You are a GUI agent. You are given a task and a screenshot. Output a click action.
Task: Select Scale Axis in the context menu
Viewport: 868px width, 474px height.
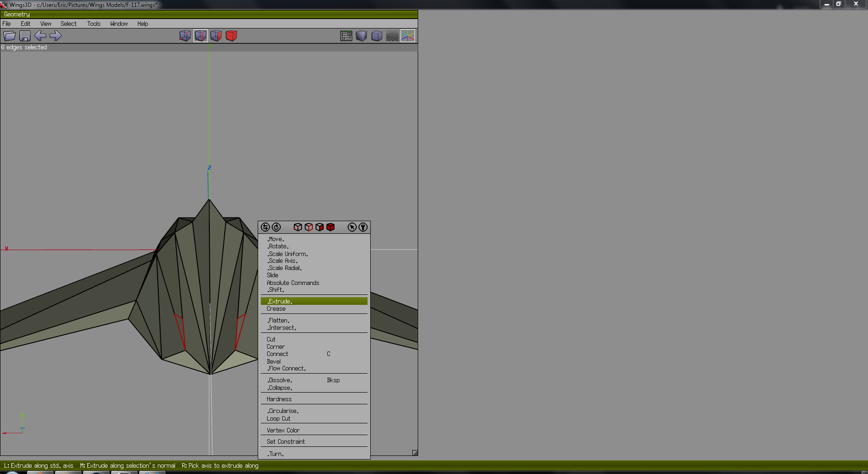(x=314, y=261)
